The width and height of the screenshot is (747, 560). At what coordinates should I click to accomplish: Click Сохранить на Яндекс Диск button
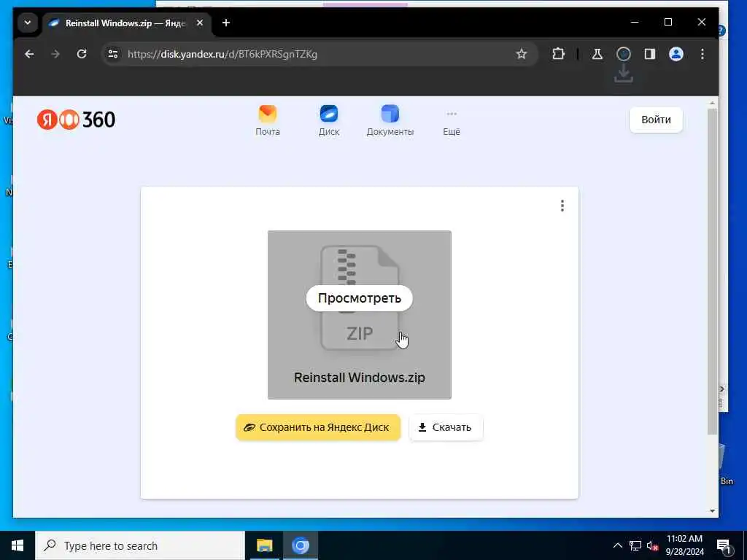click(x=318, y=427)
